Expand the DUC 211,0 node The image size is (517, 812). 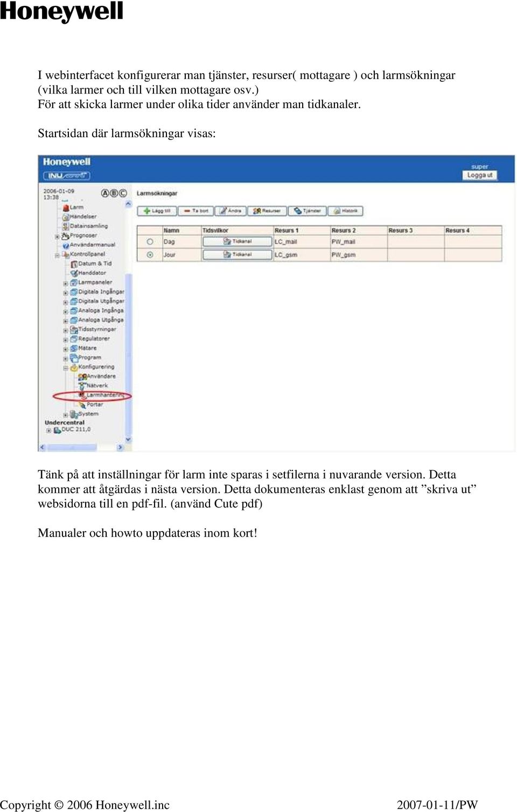pyautogui.click(x=48, y=430)
